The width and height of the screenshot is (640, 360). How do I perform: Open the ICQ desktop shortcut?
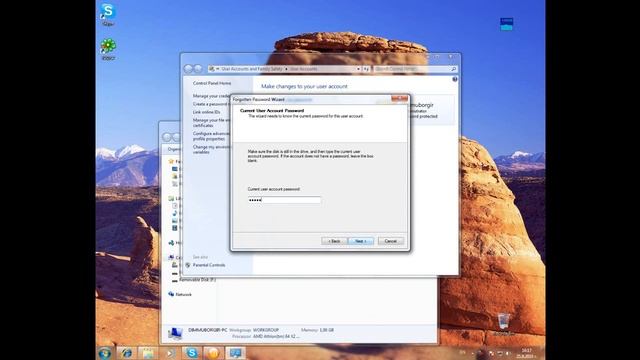coord(108,49)
